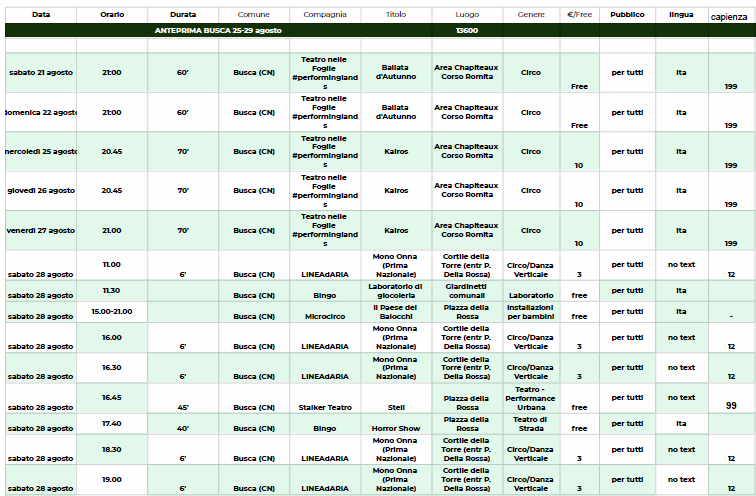
Task: Click the 15.00-21.00 time cell
Action: 112,311
